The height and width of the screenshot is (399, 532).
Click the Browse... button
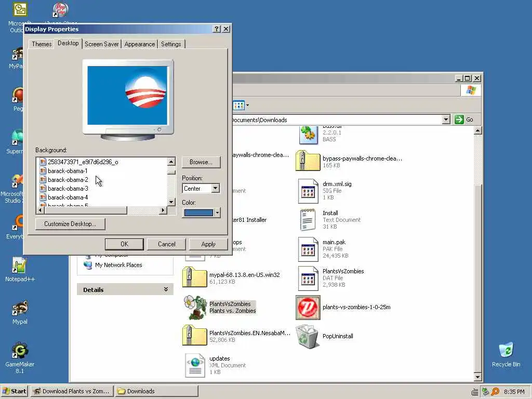[201, 162]
